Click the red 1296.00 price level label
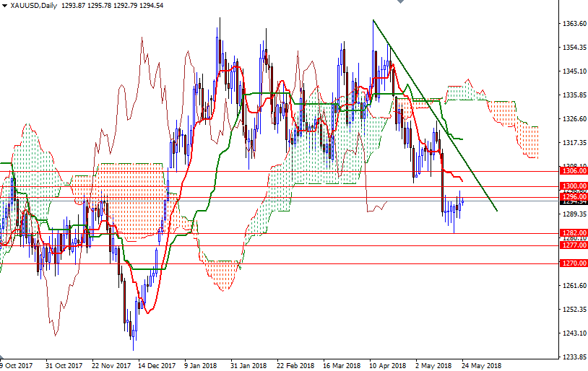The width and height of the screenshot is (588, 371). tap(572, 196)
